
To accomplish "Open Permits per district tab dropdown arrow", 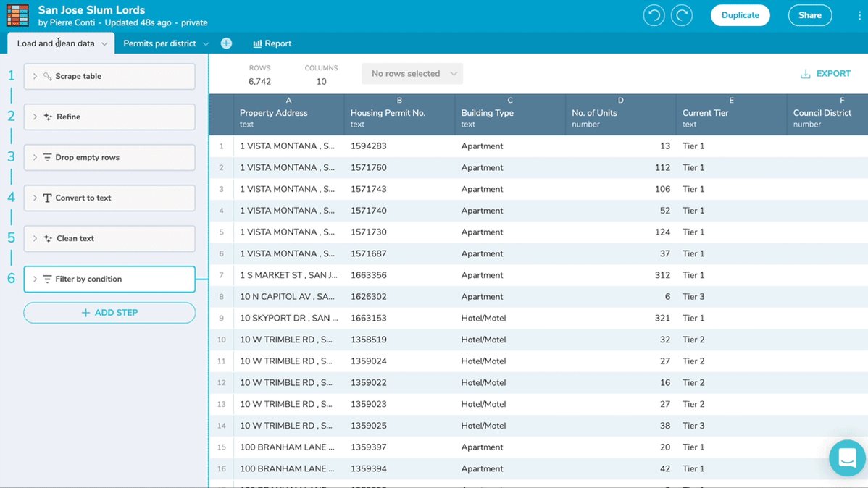I will pos(206,43).
